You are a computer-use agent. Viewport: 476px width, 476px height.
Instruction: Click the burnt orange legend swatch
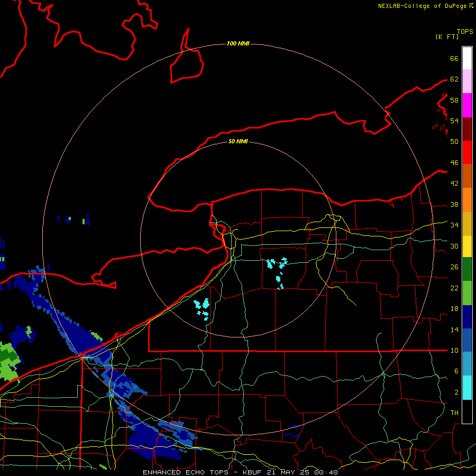coord(467,176)
